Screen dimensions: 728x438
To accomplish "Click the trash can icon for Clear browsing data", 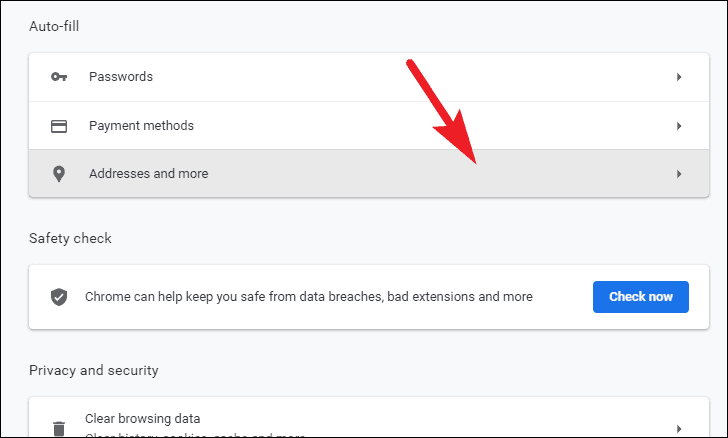I will [x=59, y=429].
